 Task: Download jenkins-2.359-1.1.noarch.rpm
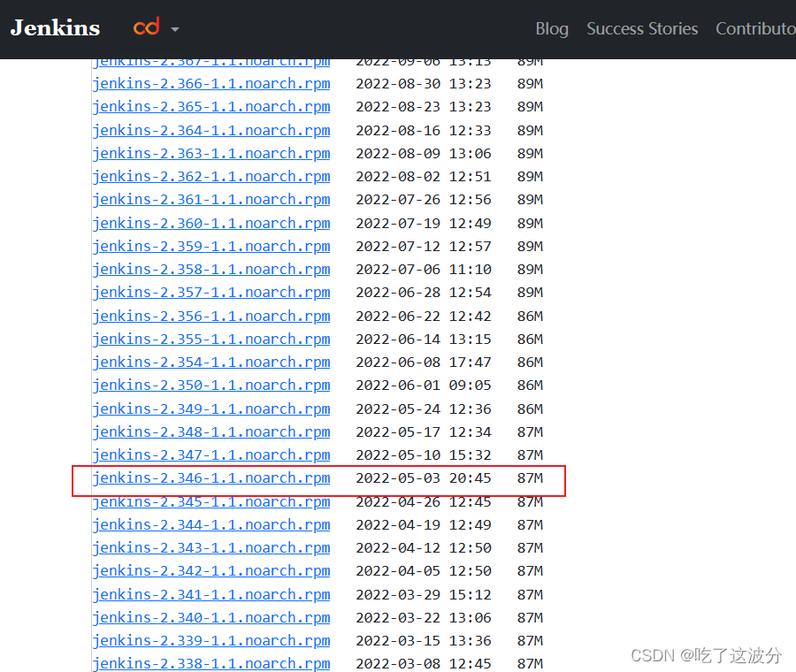coord(211,246)
